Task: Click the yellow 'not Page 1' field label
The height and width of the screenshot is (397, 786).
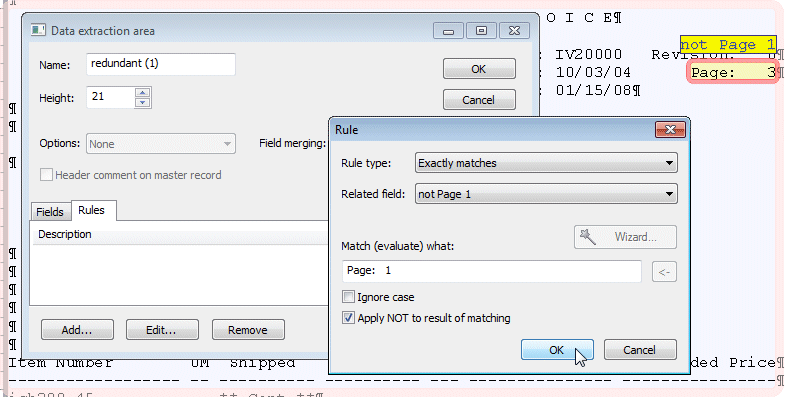Action: tap(728, 45)
